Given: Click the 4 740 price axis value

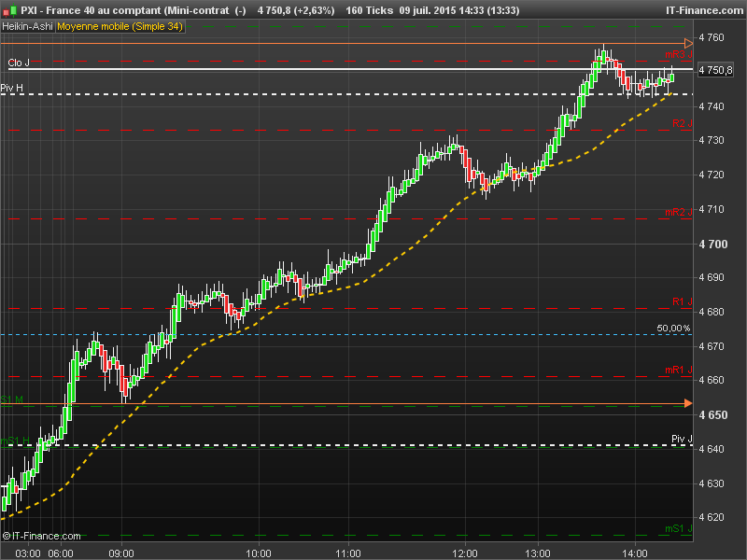Looking at the screenshot, I should [x=712, y=106].
